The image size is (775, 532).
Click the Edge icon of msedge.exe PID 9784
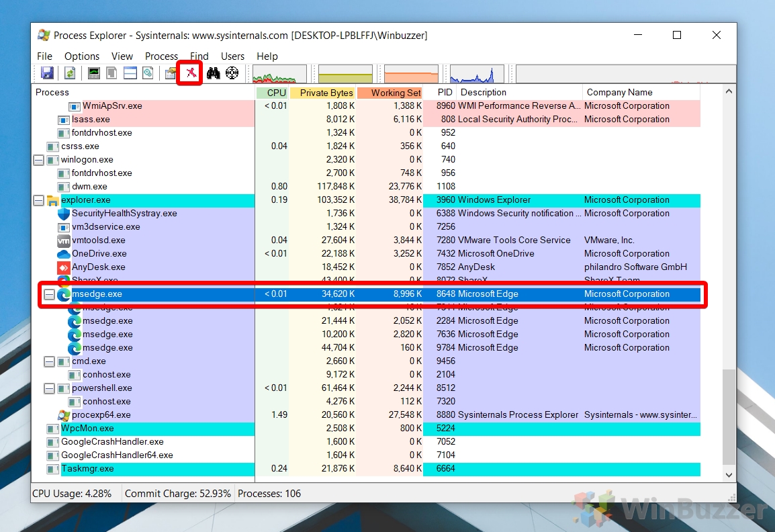(75, 348)
